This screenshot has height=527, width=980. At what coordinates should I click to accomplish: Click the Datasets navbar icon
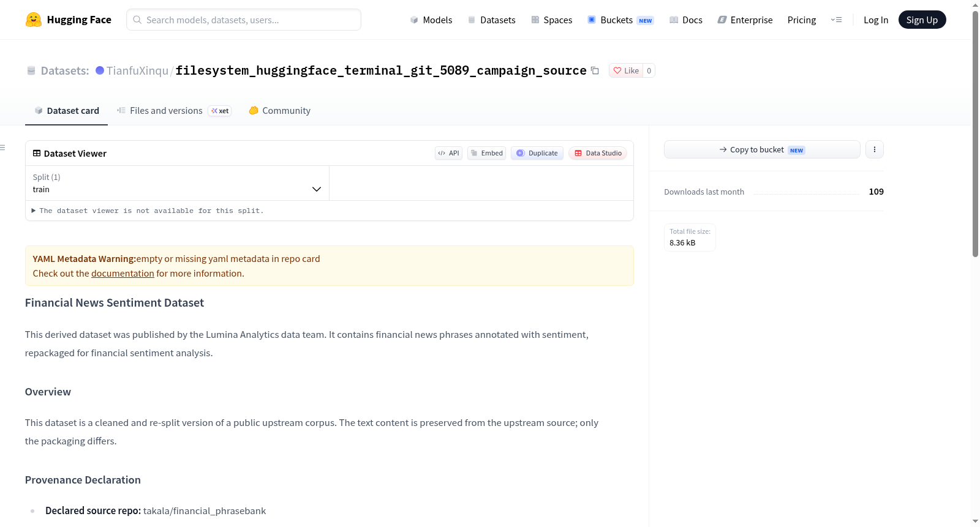click(472, 20)
